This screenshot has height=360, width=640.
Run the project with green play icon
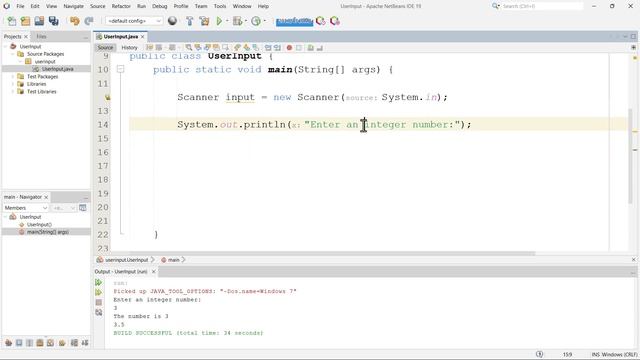click(219, 21)
